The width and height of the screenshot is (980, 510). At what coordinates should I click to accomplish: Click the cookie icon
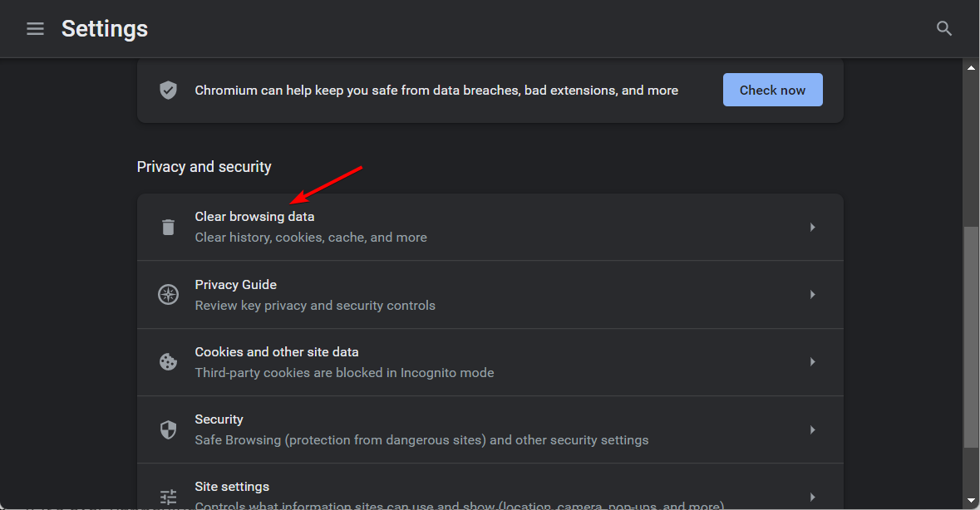(x=168, y=362)
